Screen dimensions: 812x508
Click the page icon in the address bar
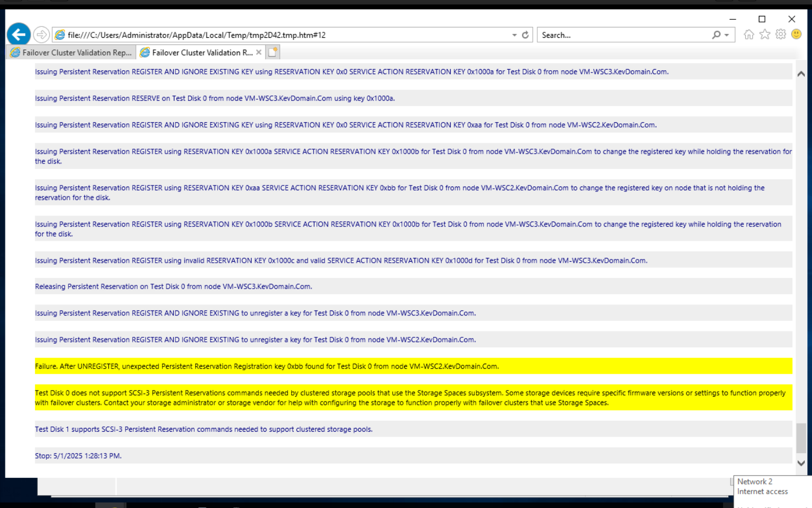tap(60, 35)
